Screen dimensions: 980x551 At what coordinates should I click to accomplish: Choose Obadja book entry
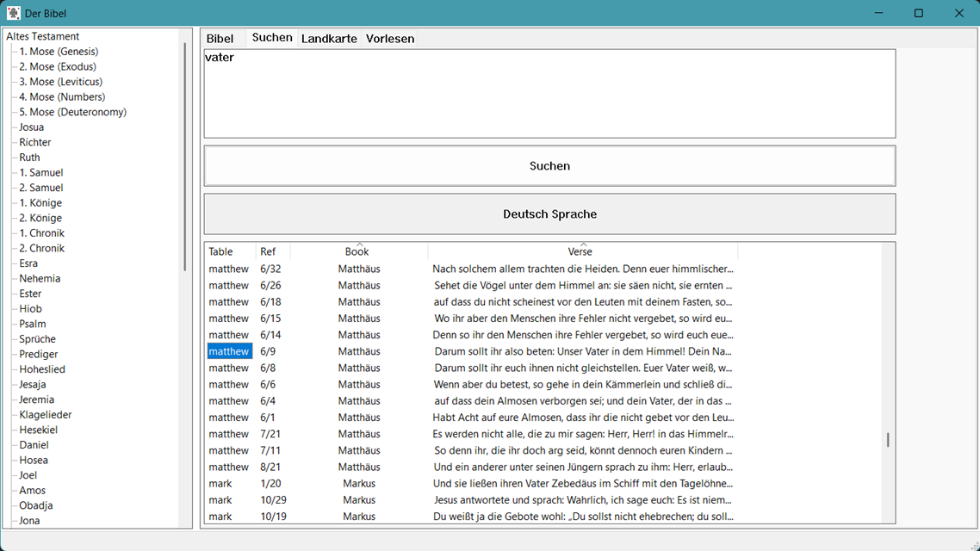coord(35,506)
